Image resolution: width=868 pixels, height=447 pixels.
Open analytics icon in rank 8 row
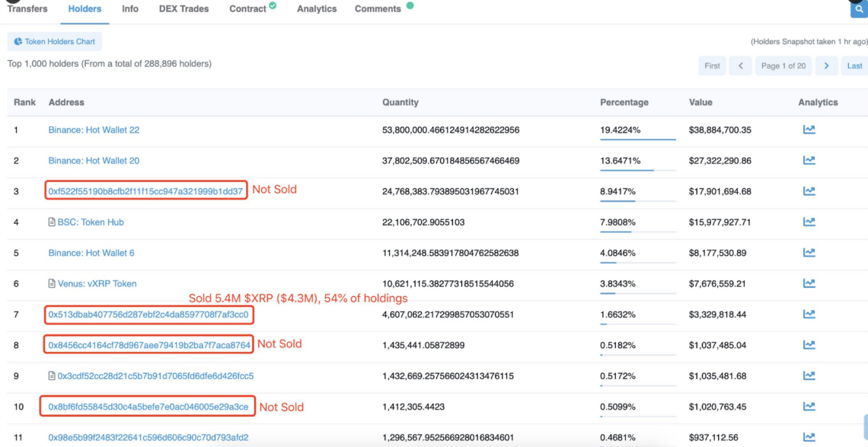(809, 345)
